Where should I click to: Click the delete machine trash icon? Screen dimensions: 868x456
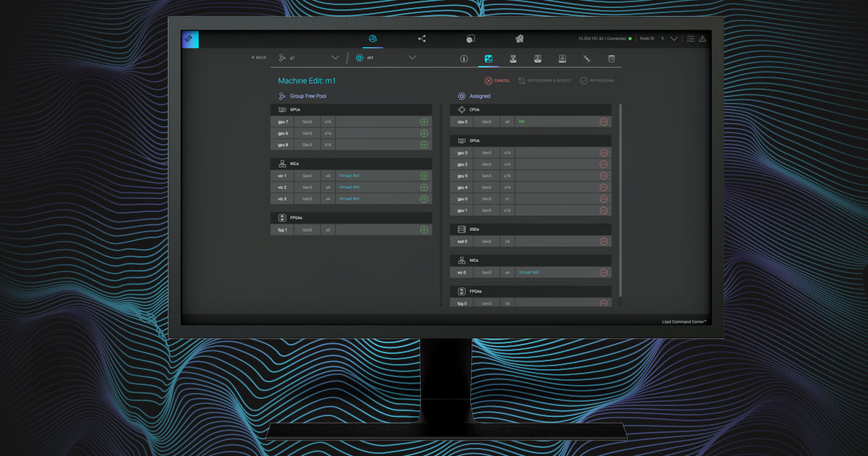(611, 59)
